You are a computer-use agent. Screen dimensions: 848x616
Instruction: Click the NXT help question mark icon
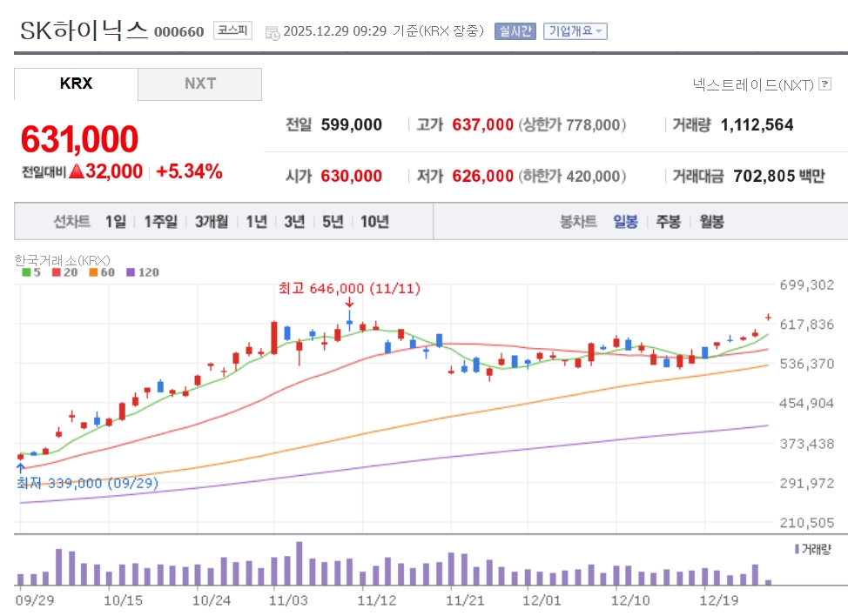(825, 84)
